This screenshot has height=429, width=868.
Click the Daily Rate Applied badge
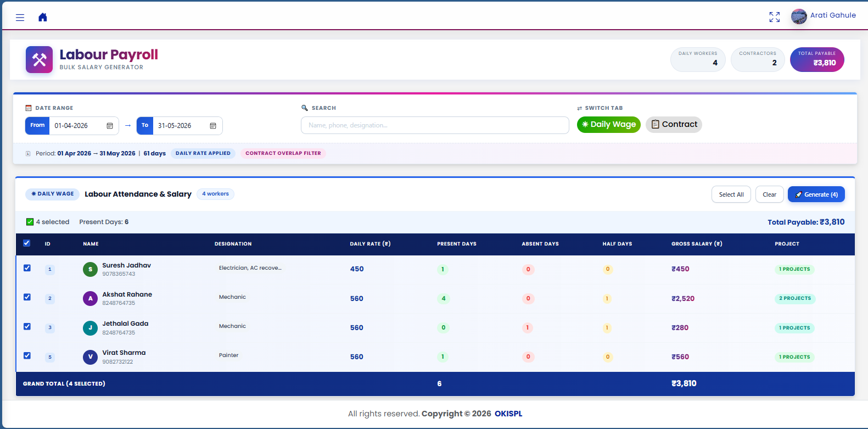pos(203,153)
